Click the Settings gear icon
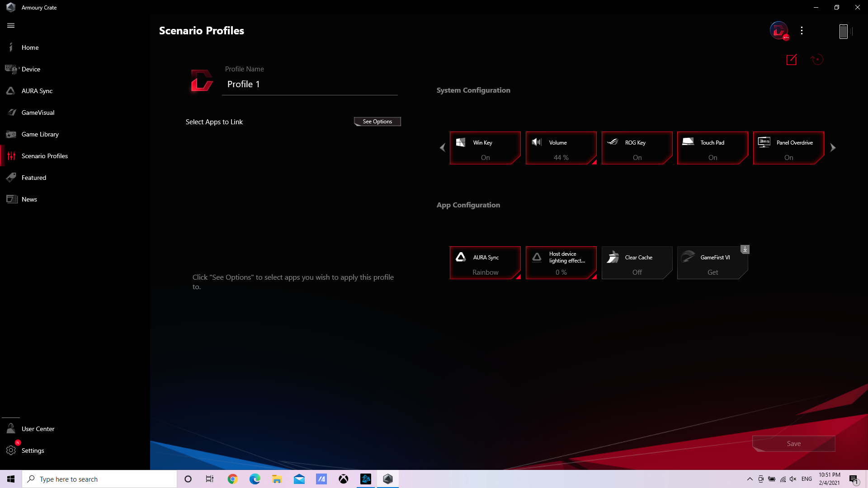Image resolution: width=868 pixels, height=488 pixels. (x=11, y=450)
